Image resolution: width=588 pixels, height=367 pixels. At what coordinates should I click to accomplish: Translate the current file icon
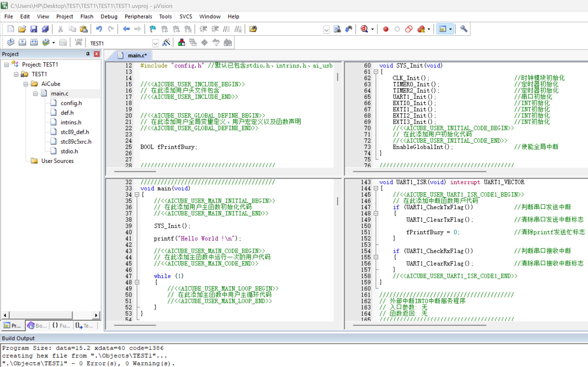coord(11,43)
